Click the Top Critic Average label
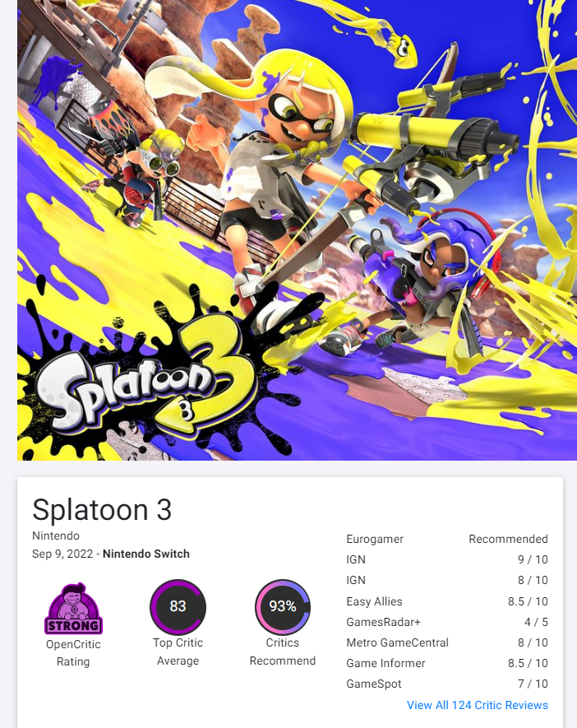 point(178,651)
